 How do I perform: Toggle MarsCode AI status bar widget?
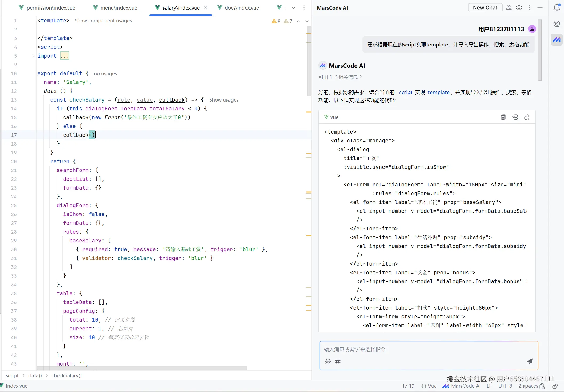pos(462,386)
